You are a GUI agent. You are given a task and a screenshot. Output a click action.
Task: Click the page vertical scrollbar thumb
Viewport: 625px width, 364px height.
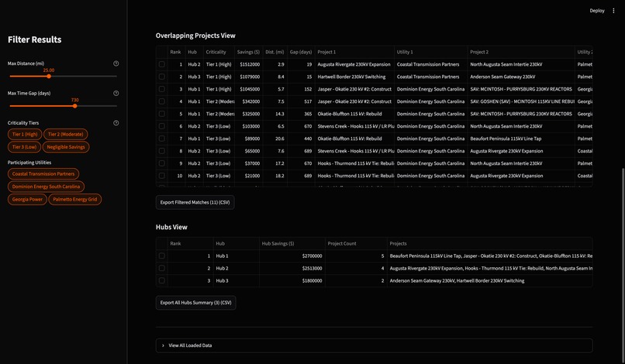(x=623, y=265)
